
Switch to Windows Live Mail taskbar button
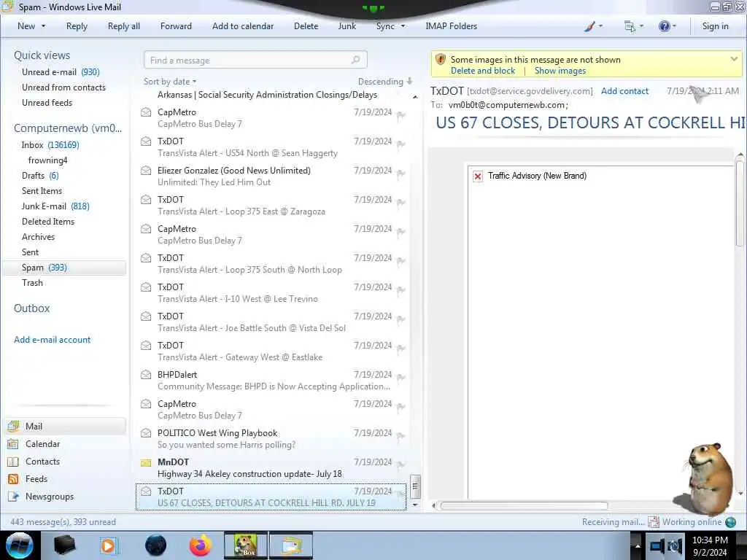pyautogui.click(x=291, y=545)
